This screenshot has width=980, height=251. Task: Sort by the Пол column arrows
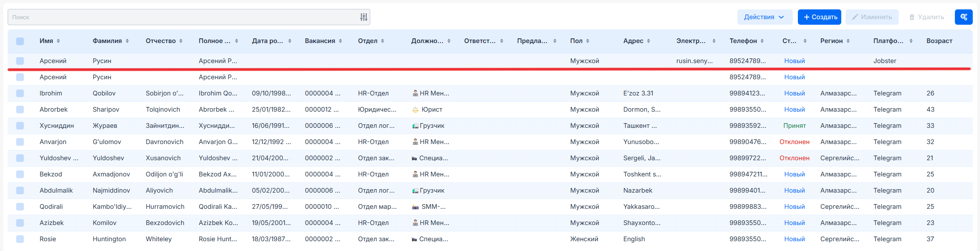click(x=588, y=41)
